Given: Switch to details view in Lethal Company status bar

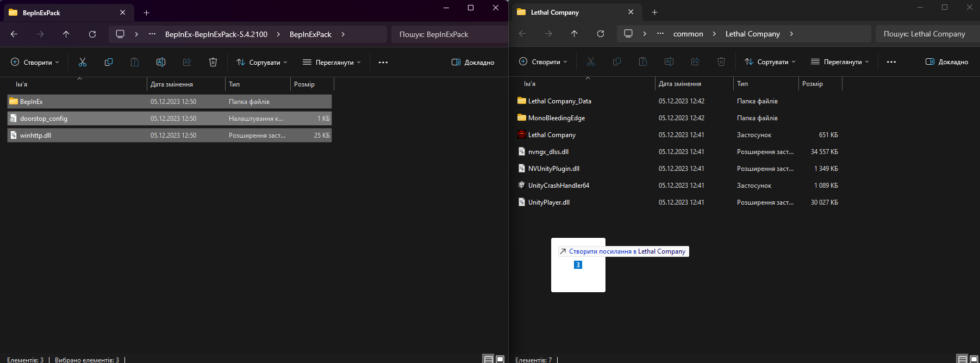Looking at the screenshot, I should click(x=962, y=359).
